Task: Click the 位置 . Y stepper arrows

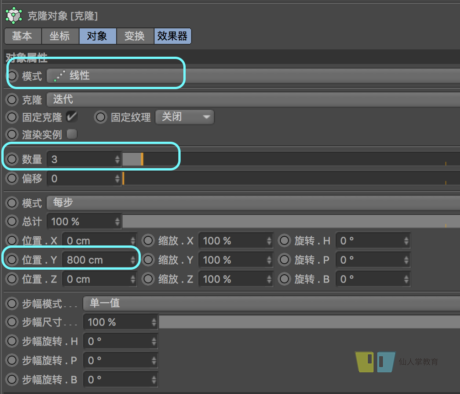Action: [x=133, y=260]
